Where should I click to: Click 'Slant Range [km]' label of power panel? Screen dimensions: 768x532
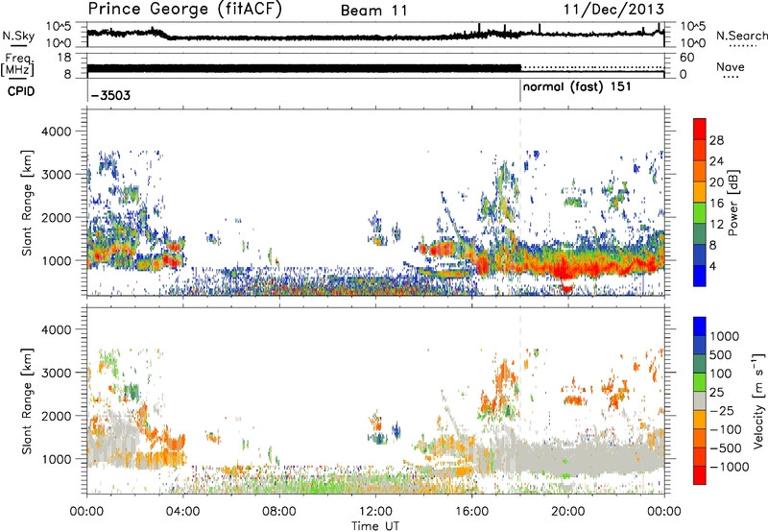(x=28, y=203)
